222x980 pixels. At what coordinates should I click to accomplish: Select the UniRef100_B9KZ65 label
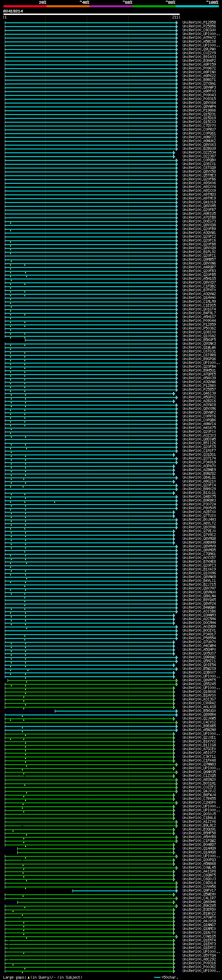click(199, 906)
